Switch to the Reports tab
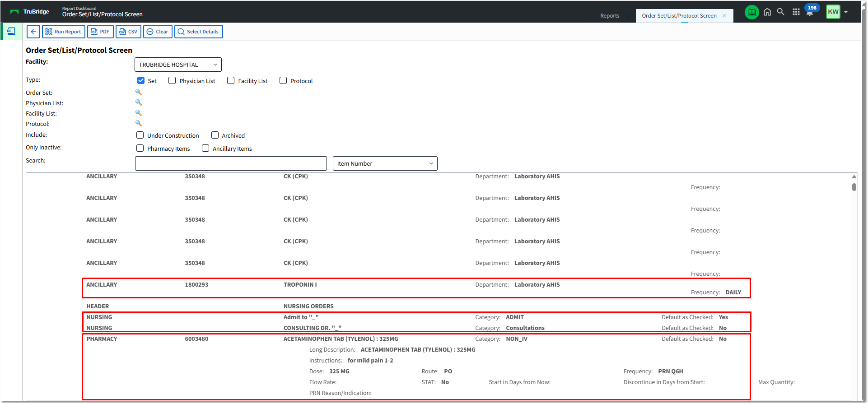The image size is (868, 404). 610,16
